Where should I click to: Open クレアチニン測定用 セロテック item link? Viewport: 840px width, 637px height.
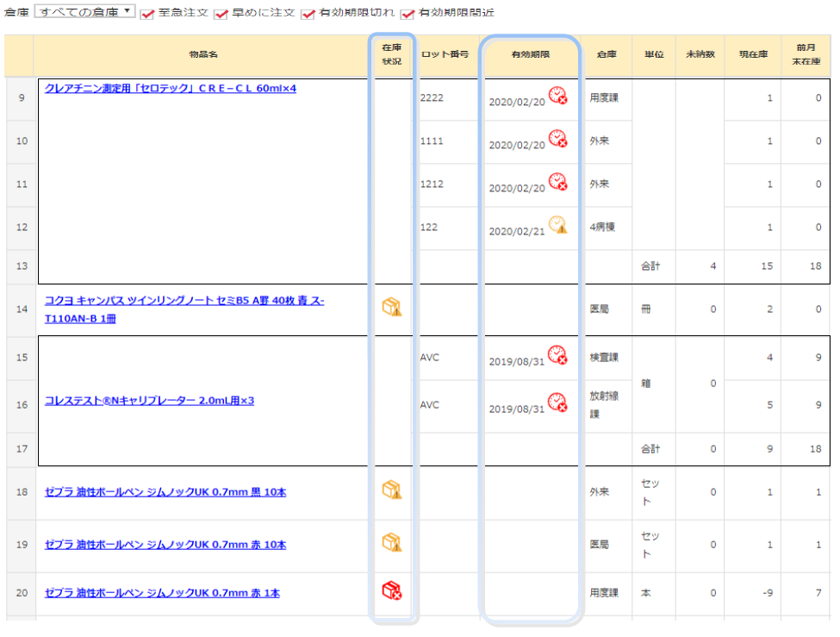[x=170, y=88]
